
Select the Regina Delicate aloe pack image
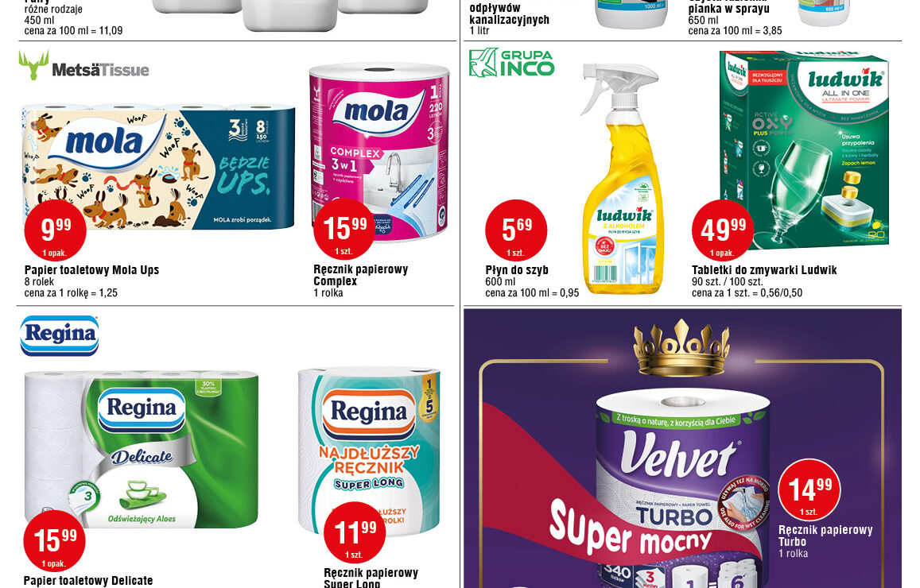click(x=142, y=449)
